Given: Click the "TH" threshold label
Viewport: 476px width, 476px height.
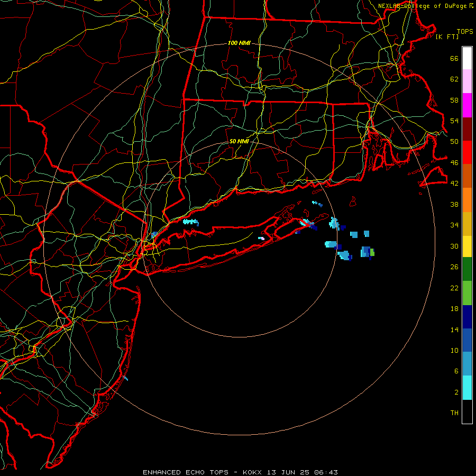Looking at the screenshot, I should (454, 413).
